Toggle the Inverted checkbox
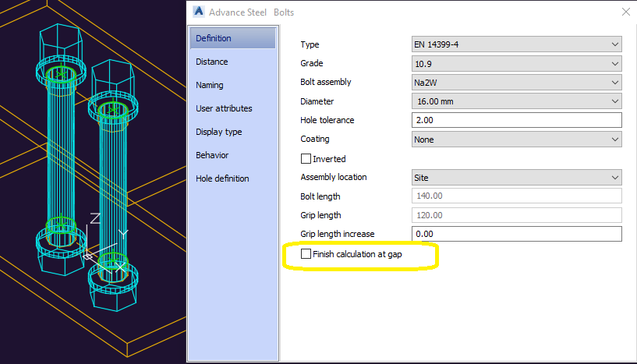Viewport: 637px width, 364px height. (x=306, y=158)
